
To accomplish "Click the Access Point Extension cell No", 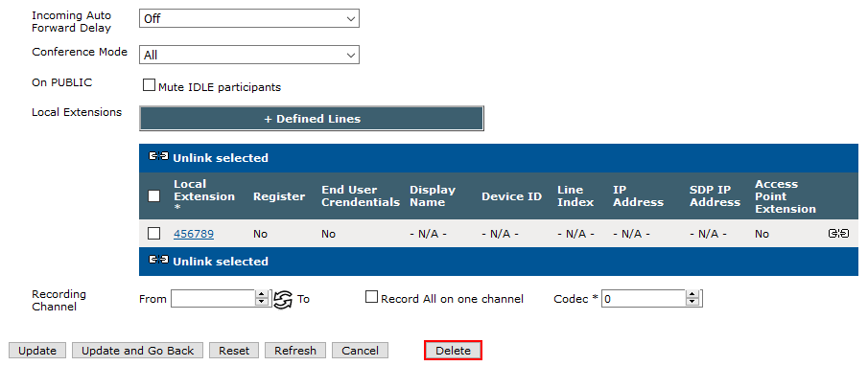I will pos(762,234).
